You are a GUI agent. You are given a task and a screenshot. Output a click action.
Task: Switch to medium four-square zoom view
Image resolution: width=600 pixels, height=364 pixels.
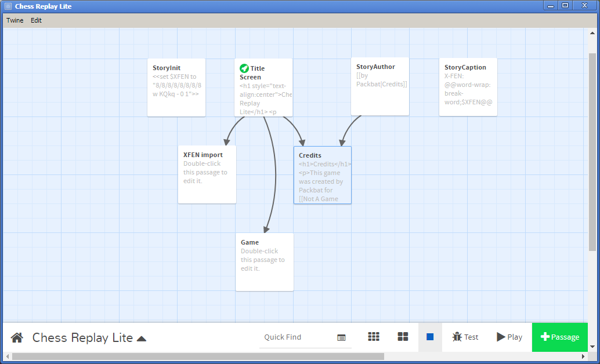[x=403, y=337]
